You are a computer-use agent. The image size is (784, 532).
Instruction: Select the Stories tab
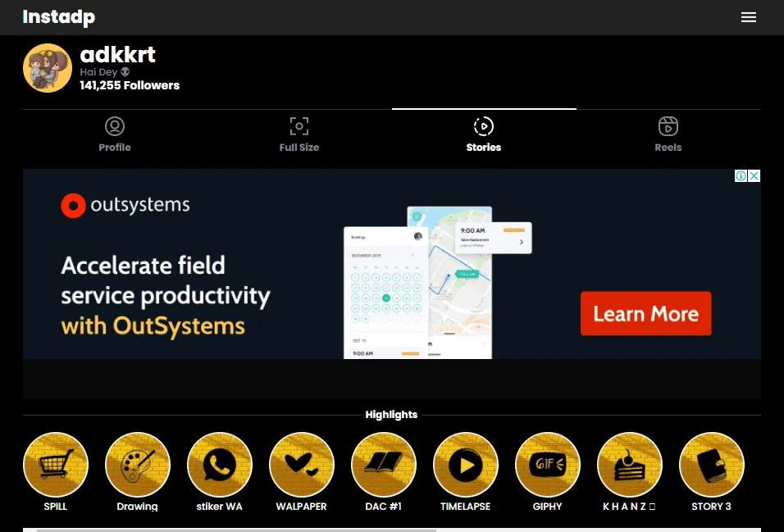(484, 134)
